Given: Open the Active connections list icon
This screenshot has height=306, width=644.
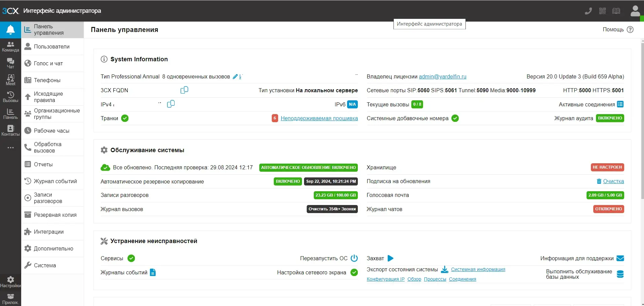Looking at the screenshot, I should pyautogui.click(x=620, y=104).
